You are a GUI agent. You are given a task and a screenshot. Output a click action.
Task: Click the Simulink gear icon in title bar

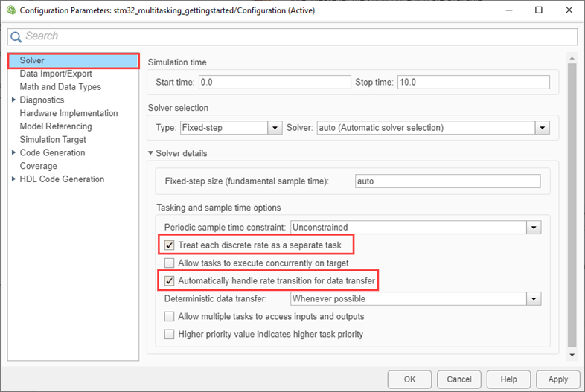click(x=11, y=10)
